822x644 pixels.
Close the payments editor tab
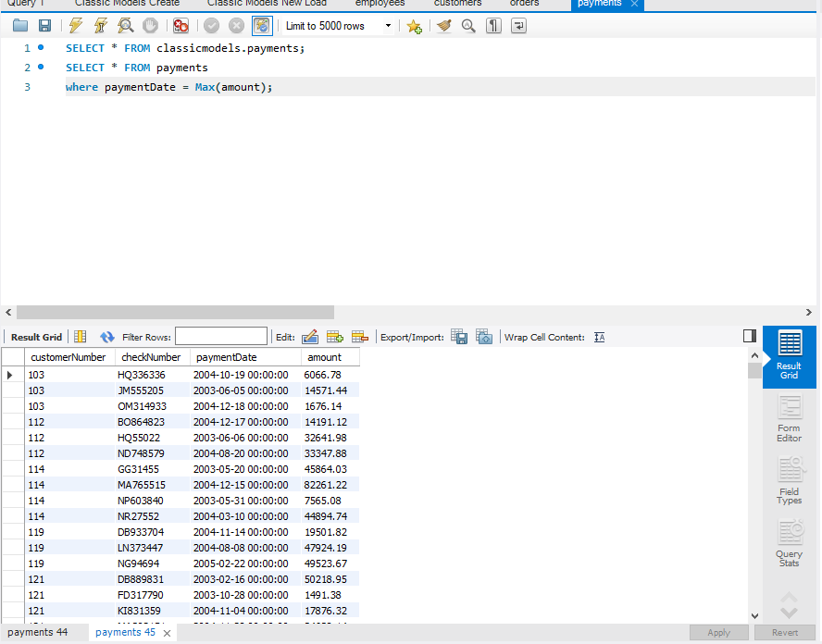(634, 4)
